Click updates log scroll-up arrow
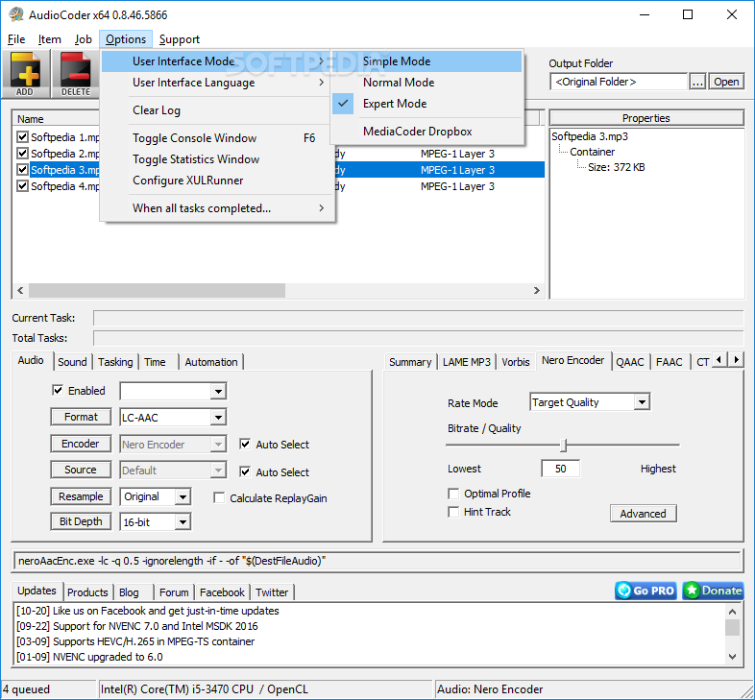The height and width of the screenshot is (700, 755). pyautogui.click(x=732, y=612)
